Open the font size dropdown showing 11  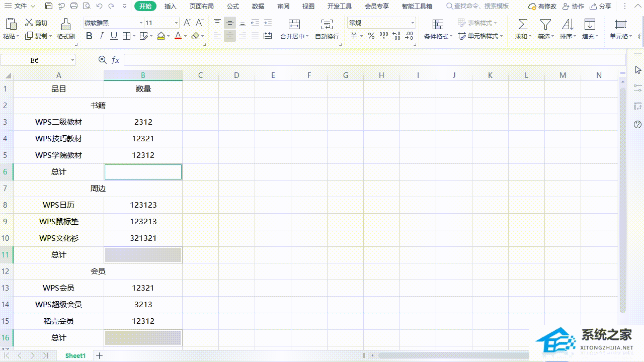pos(176,23)
